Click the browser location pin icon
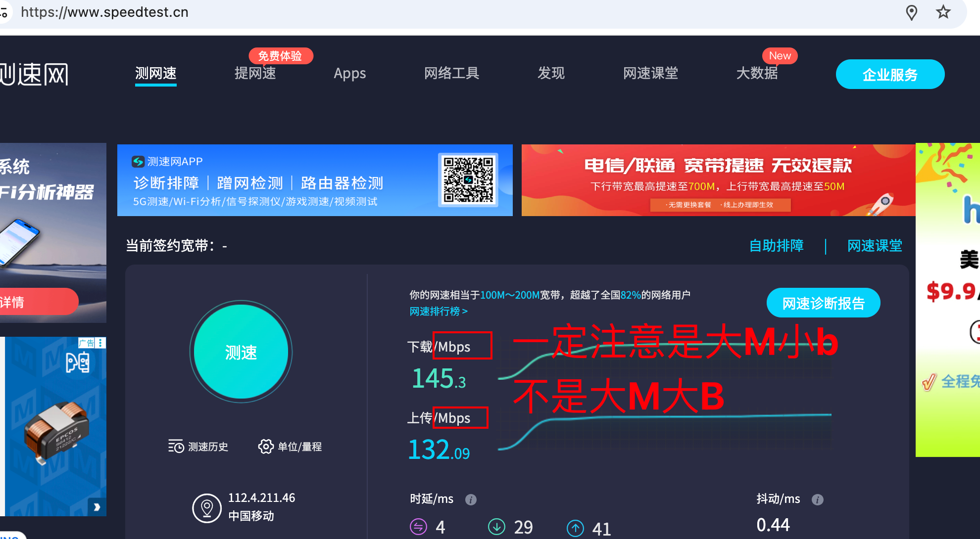This screenshot has width=980, height=539. point(911,12)
